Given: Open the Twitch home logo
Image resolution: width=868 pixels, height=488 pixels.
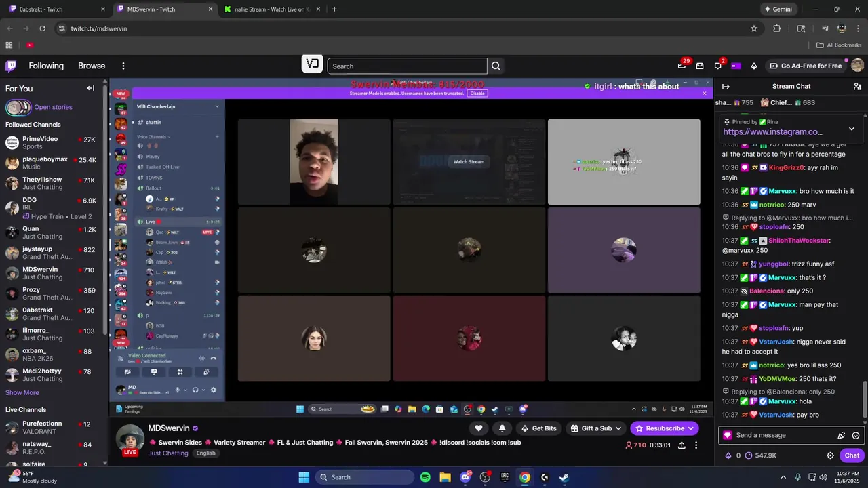Looking at the screenshot, I should (11, 66).
